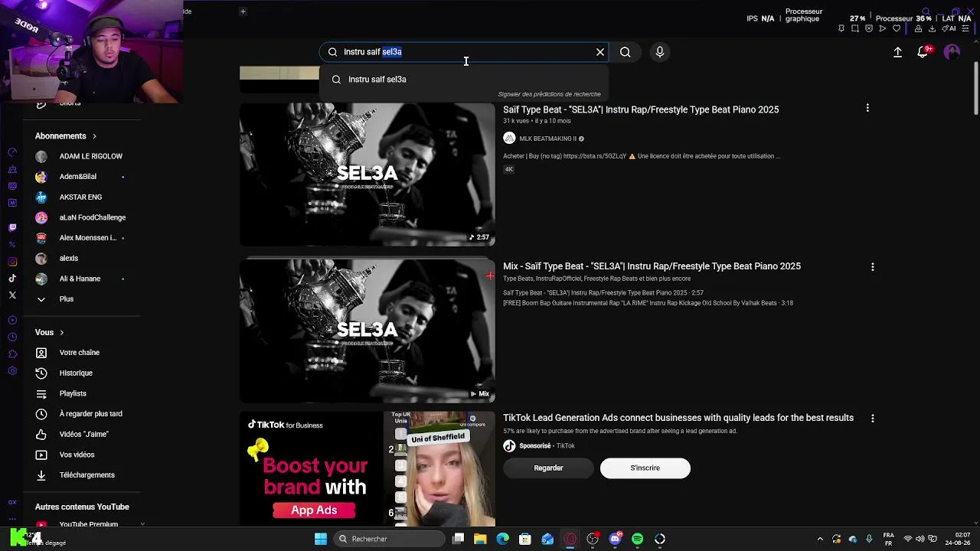Viewport: 980px width, 551px height.
Task: Start voice search with the microphone icon
Action: (x=660, y=52)
